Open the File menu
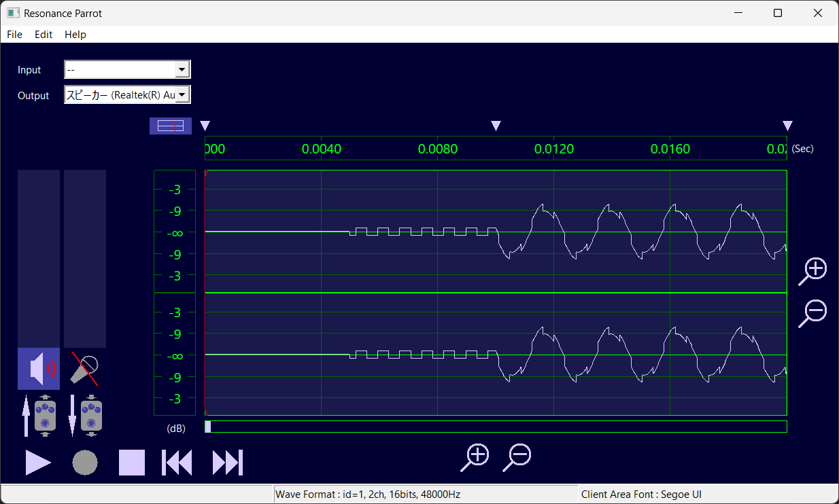 (14, 34)
